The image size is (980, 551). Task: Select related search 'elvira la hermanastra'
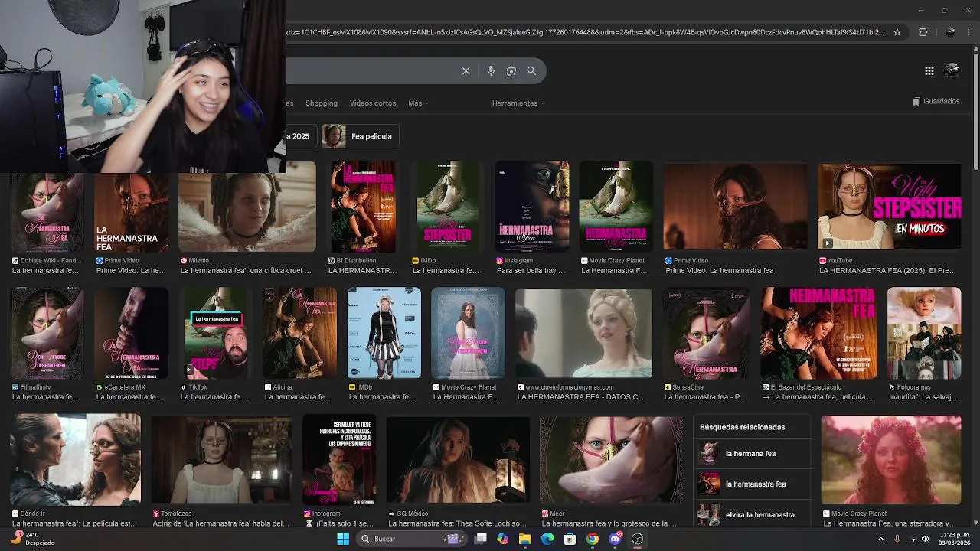pos(751,514)
